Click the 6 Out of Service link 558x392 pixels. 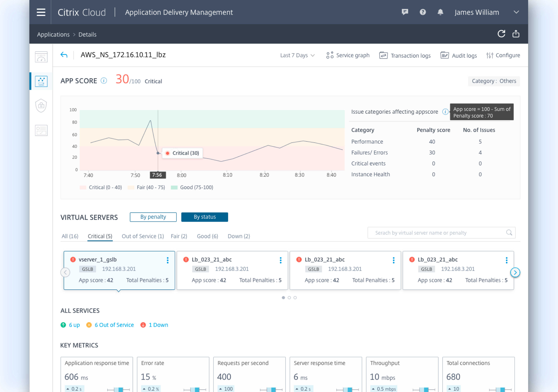pos(114,325)
